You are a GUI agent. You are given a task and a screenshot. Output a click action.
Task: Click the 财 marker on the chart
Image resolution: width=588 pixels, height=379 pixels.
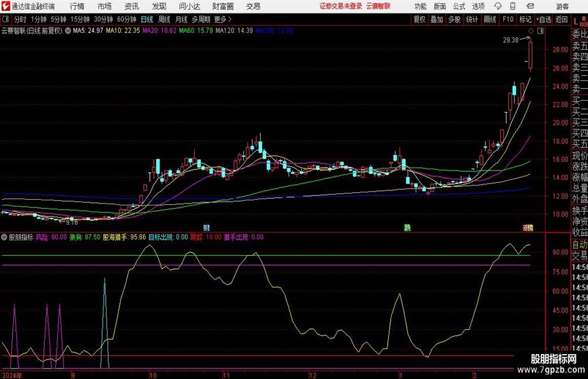tap(206, 227)
